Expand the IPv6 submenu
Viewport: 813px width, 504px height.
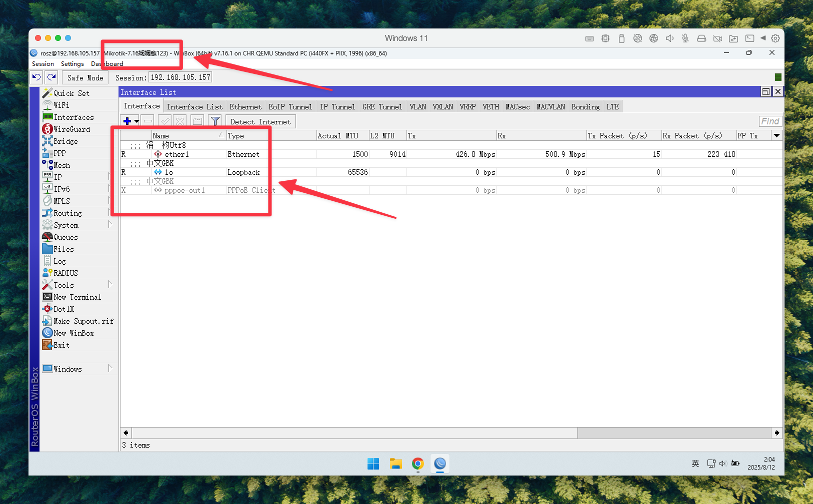[110, 188]
